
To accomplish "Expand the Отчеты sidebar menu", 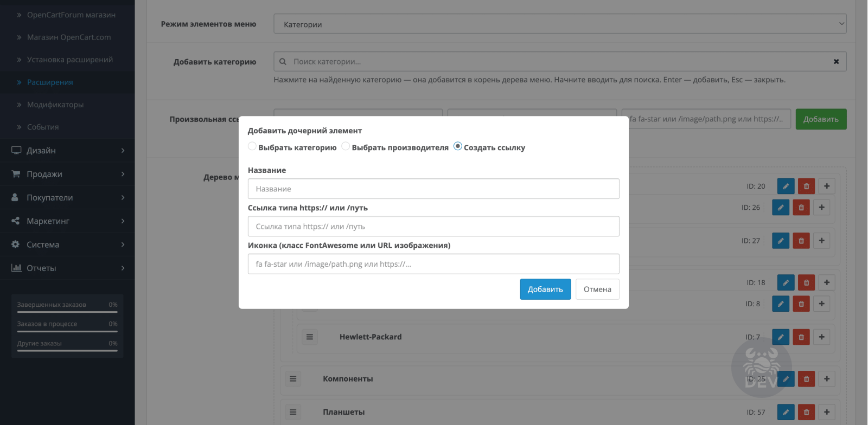I will click(67, 268).
